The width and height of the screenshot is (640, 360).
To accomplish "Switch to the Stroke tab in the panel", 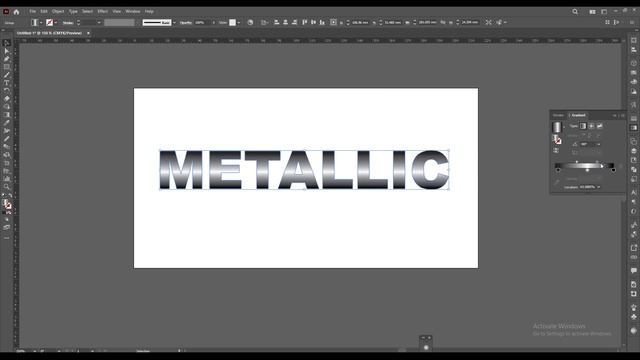I will pos(558,116).
